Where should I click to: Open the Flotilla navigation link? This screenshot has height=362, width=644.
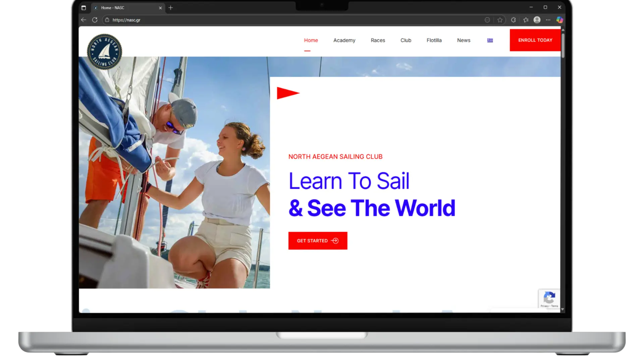pos(434,40)
